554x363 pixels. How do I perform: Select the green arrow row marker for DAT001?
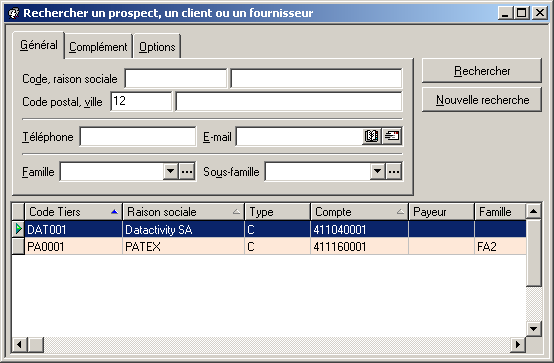point(18,229)
